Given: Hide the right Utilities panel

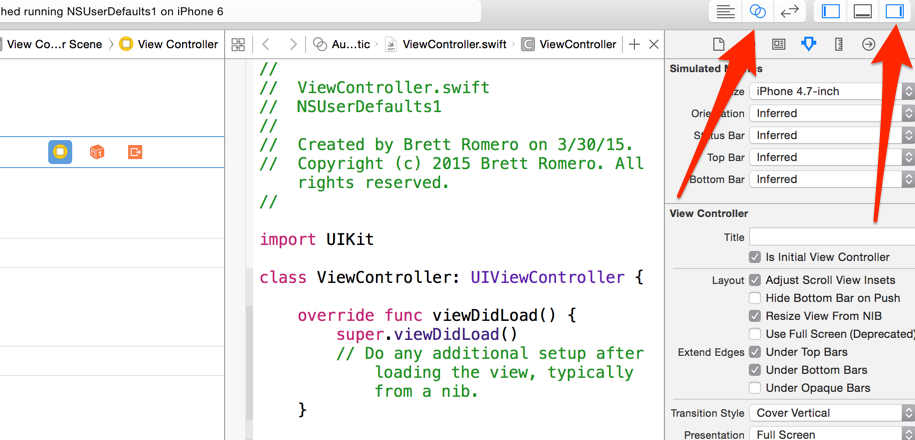Looking at the screenshot, I should click(x=894, y=12).
